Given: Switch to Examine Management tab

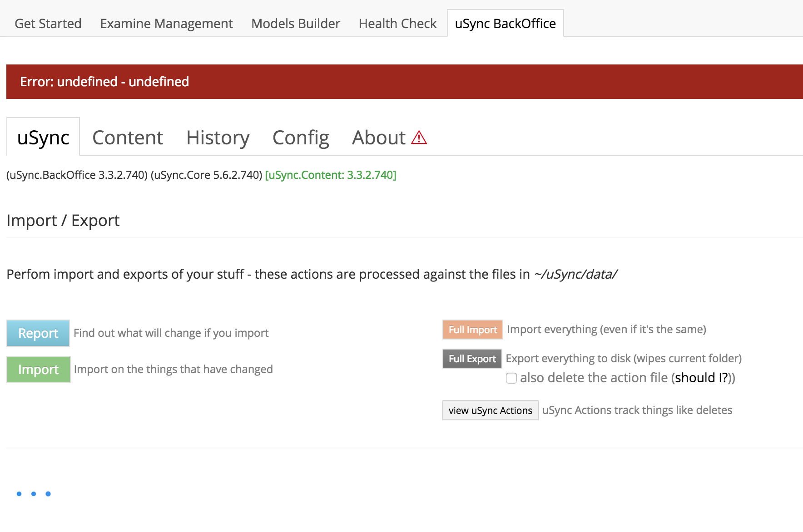Looking at the screenshot, I should tap(166, 24).
